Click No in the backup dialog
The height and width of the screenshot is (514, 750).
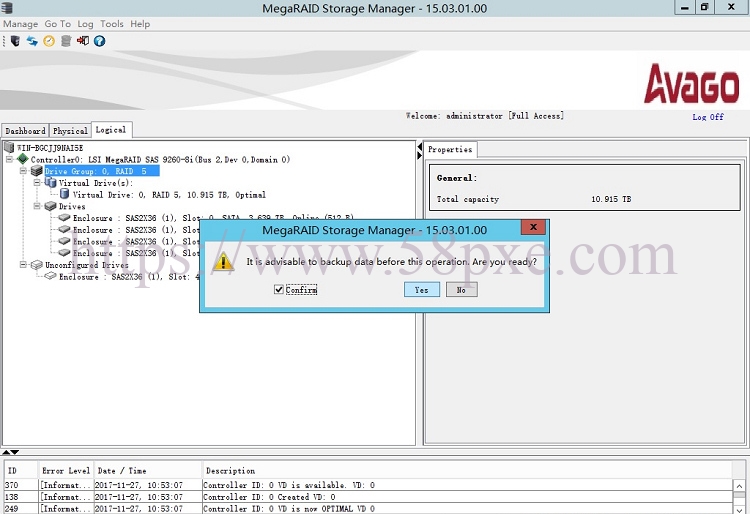coord(462,289)
